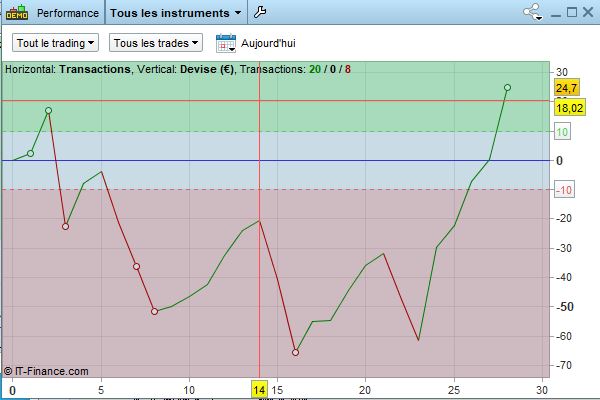Click the 0 baseline axis label
The width and height of the screenshot is (600, 400).
(559, 161)
